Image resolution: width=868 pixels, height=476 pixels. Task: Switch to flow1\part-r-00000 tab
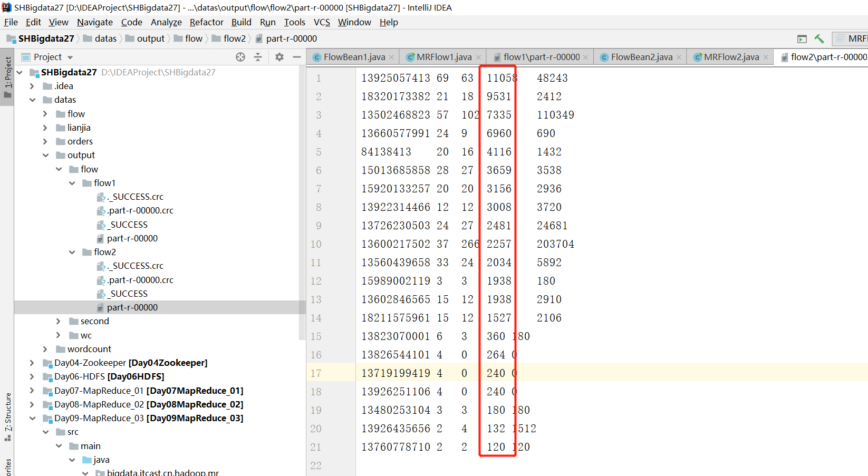click(x=541, y=57)
